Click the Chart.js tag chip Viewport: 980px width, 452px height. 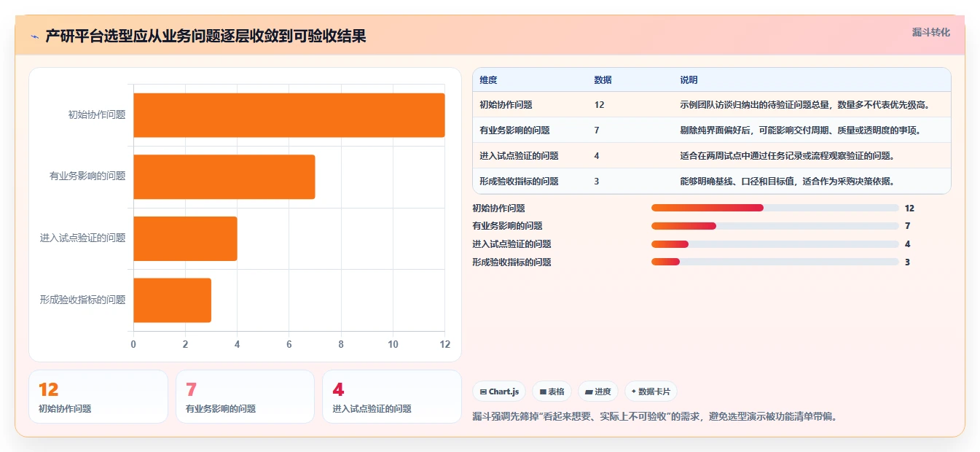[499, 391]
